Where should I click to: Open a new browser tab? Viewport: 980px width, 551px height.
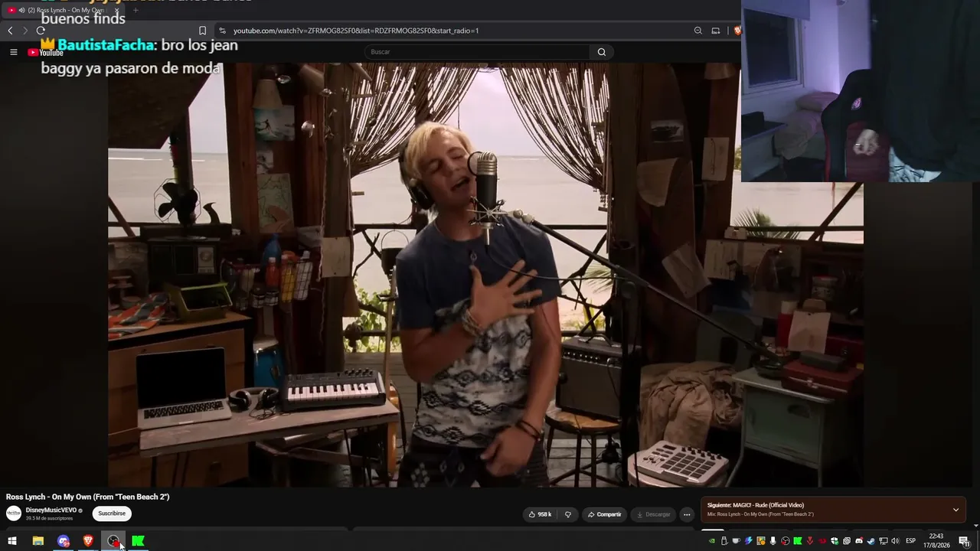pos(136,10)
